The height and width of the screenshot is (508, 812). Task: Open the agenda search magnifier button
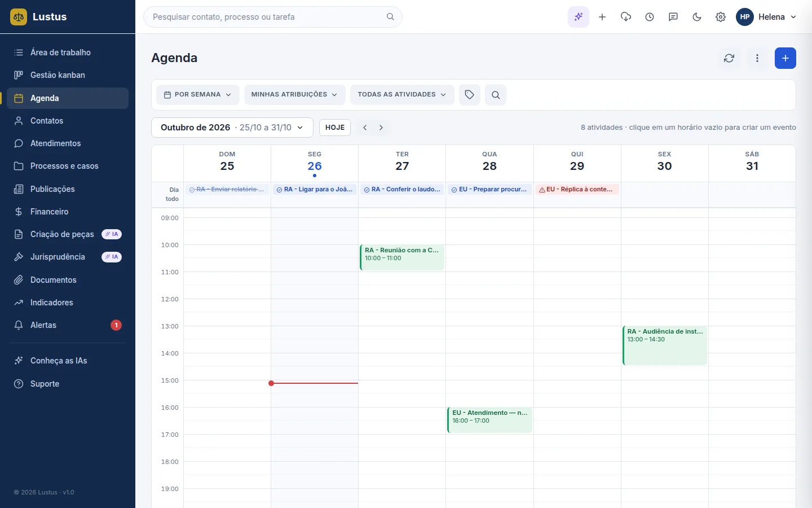pyautogui.click(x=496, y=95)
